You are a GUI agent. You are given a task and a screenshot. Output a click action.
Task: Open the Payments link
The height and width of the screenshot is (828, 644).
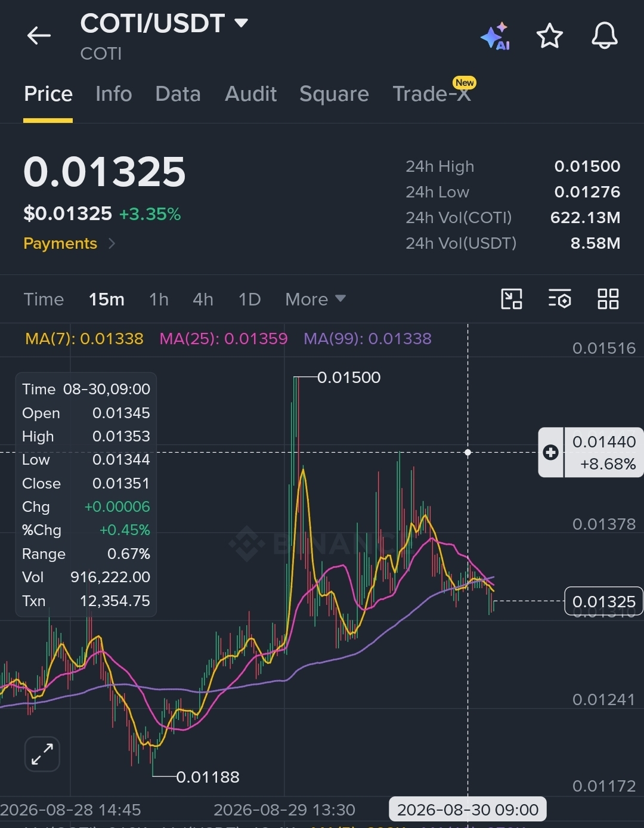coord(60,243)
